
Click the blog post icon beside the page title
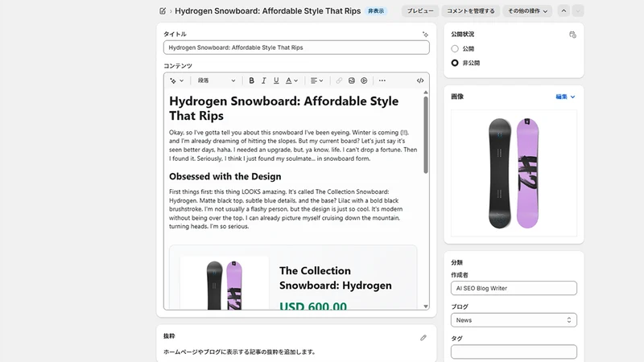pos(163,11)
